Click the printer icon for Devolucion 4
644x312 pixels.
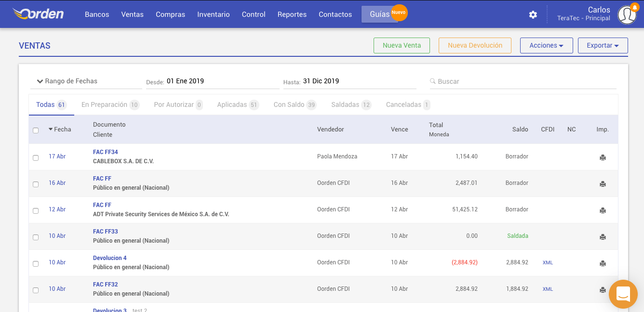[603, 263]
